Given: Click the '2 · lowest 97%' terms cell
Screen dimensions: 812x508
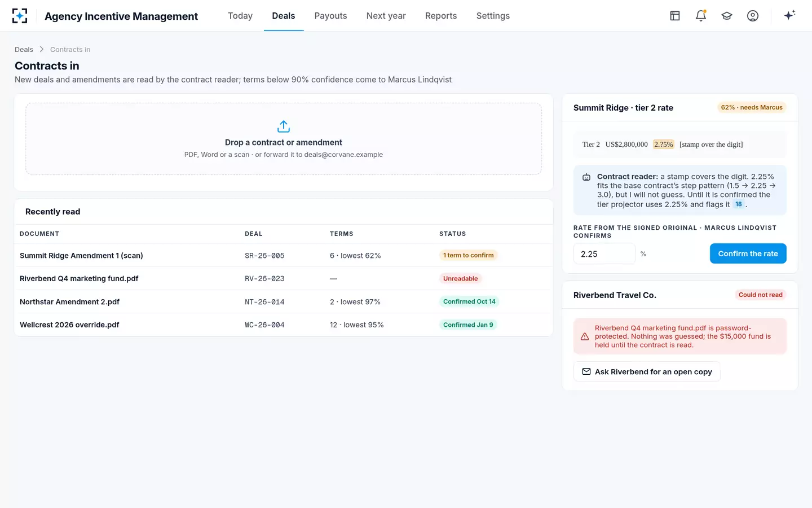Looking at the screenshot, I should click(x=355, y=302).
